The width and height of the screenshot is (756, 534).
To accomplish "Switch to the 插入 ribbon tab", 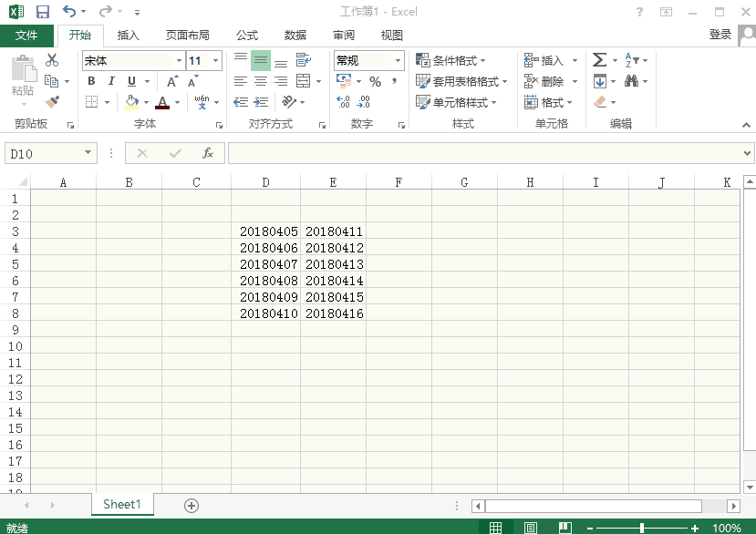I will pyautogui.click(x=129, y=36).
